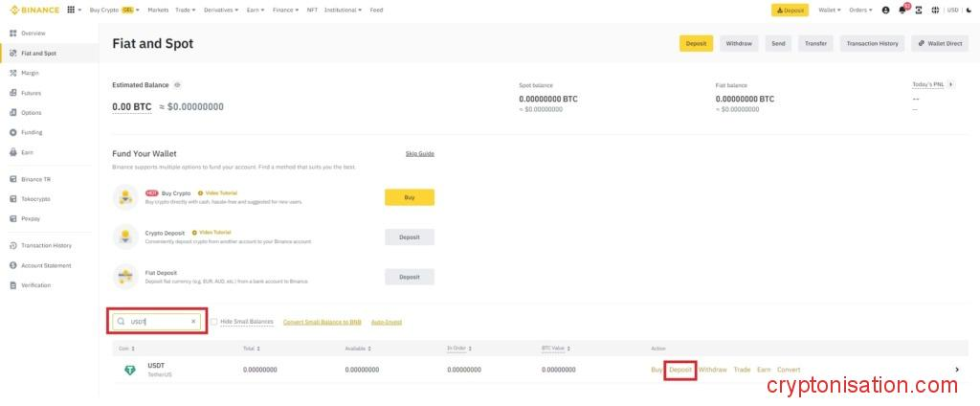
Task: Open the Orders dropdown menu
Action: [x=860, y=10]
